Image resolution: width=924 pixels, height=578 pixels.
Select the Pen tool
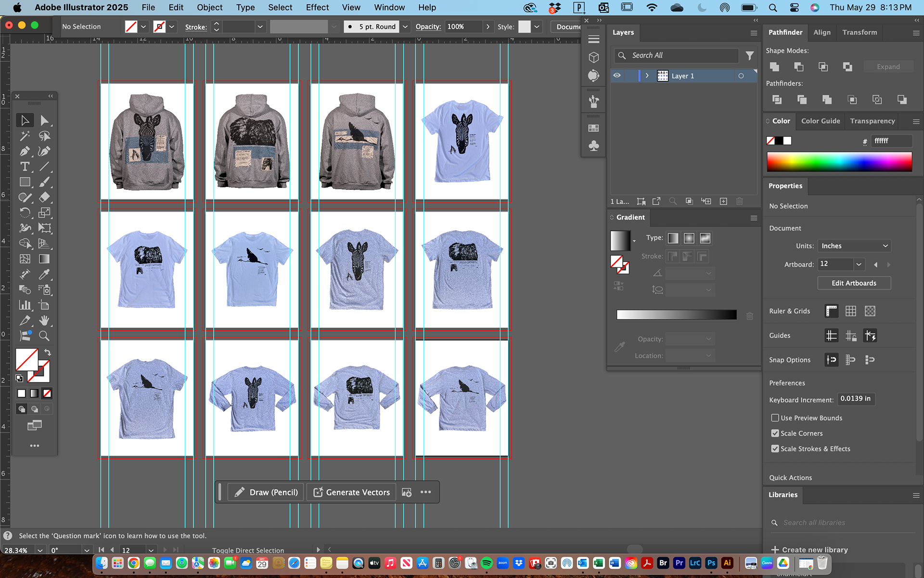pyautogui.click(x=25, y=151)
